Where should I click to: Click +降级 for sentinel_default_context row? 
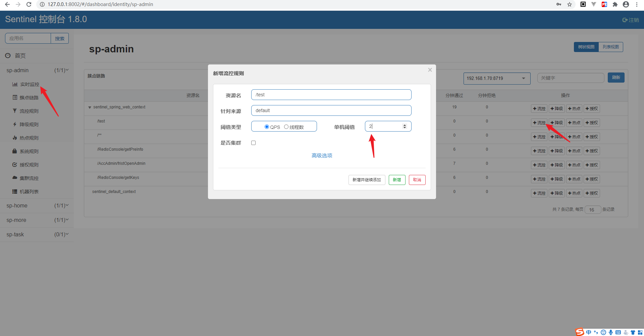(x=557, y=193)
